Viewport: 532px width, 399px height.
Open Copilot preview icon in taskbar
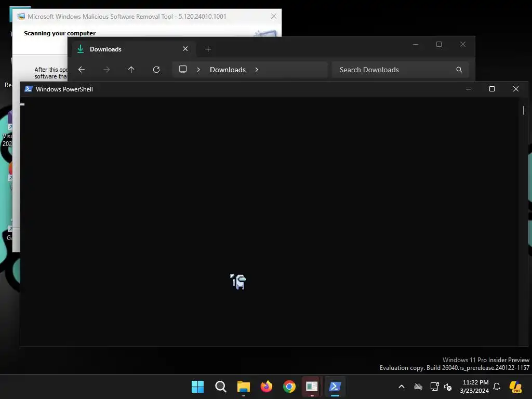click(516, 387)
